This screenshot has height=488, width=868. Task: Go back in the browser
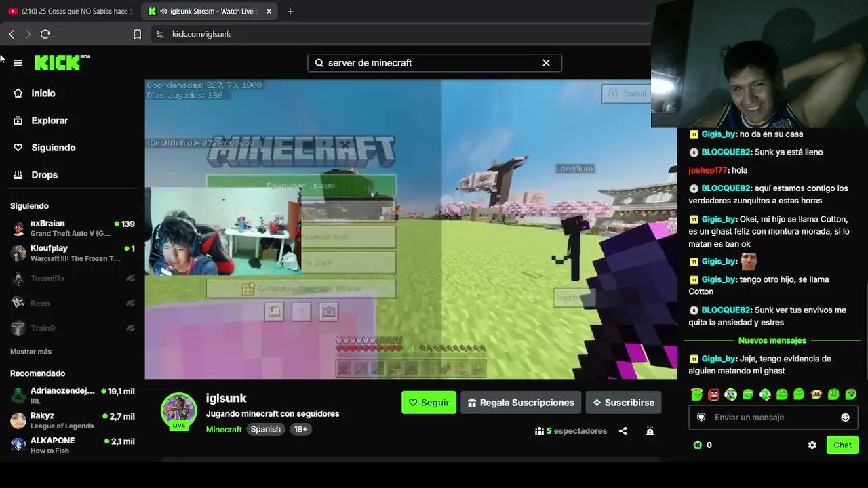(x=12, y=34)
